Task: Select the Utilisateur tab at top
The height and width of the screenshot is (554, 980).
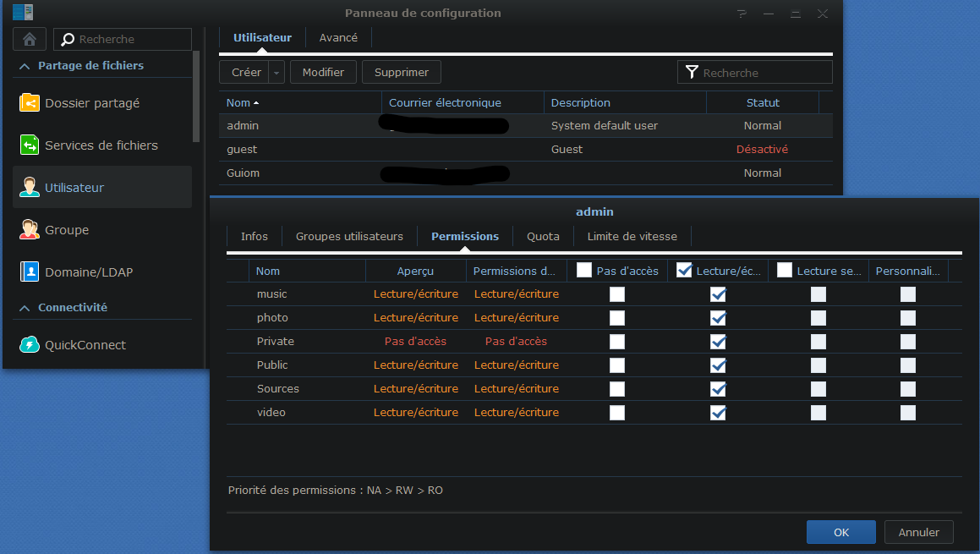Action: coord(262,37)
